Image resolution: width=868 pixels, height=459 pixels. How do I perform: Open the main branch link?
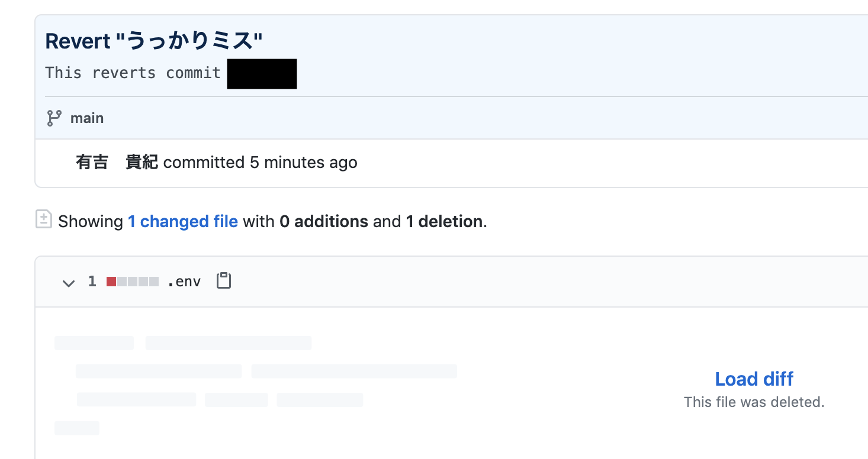(87, 118)
